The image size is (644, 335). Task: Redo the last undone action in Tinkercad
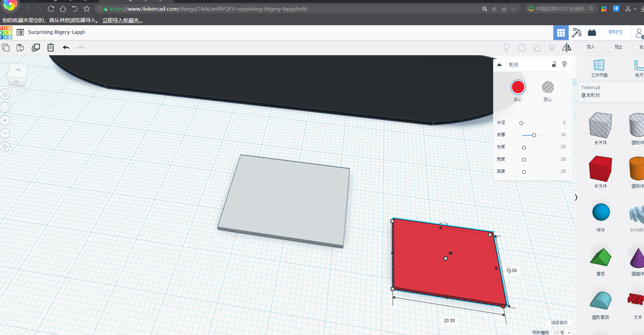point(81,47)
